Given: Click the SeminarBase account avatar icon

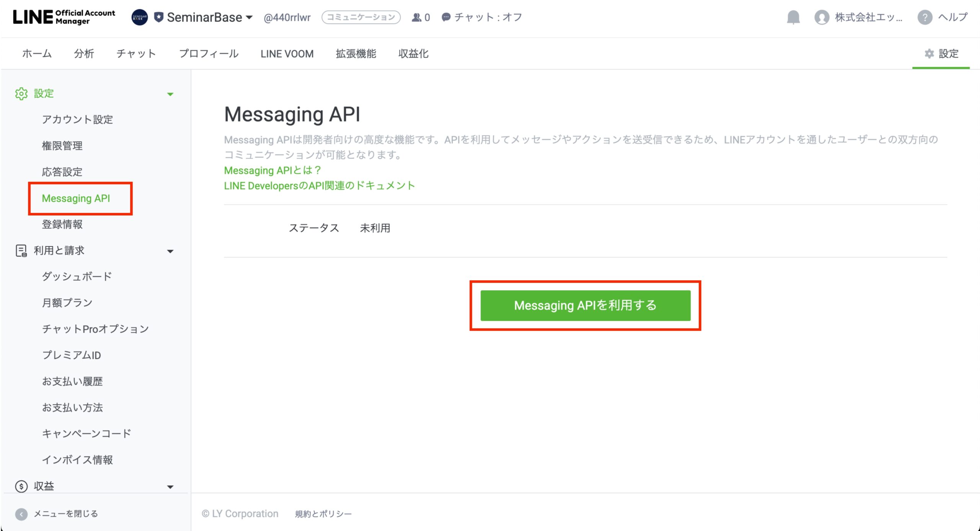Looking at the screenshot, I should coord(139,17).
